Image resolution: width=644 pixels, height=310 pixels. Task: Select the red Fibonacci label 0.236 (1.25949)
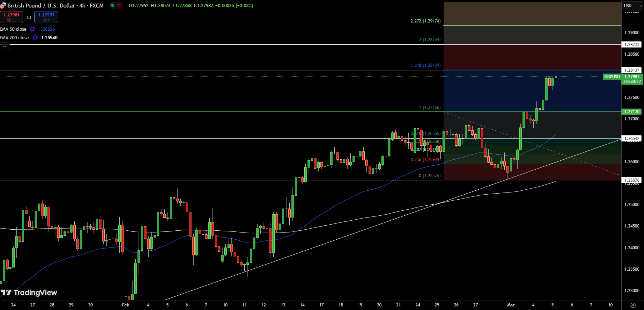pos(426,160)
